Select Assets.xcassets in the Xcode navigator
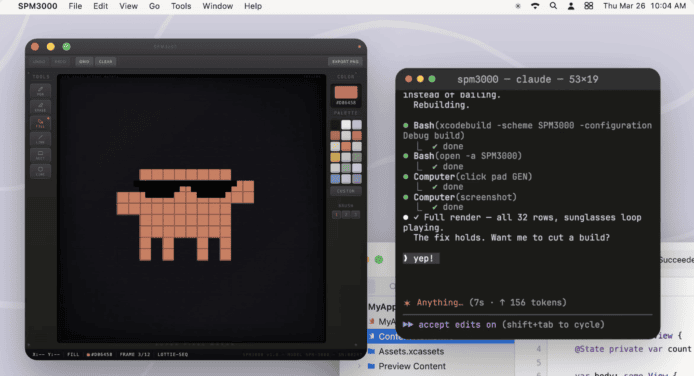 pos(411,352)
